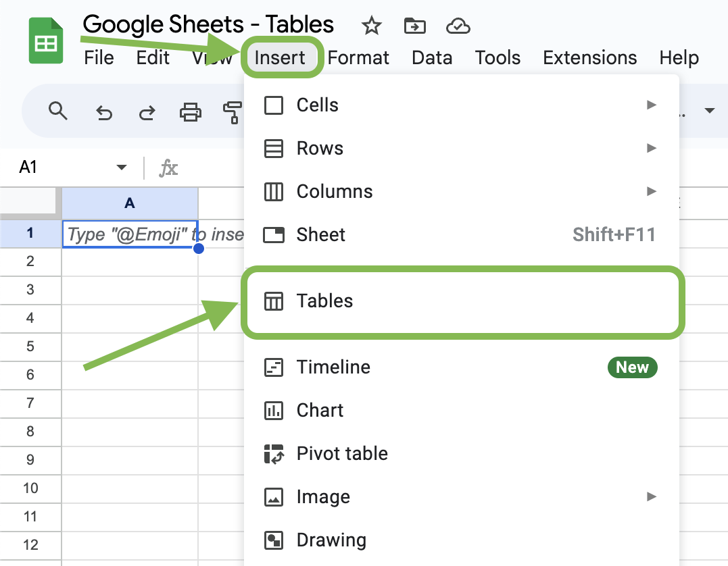Viewport: 728px width, 566px height.
Task: Click the Undo icon
Action: [103, 111]
